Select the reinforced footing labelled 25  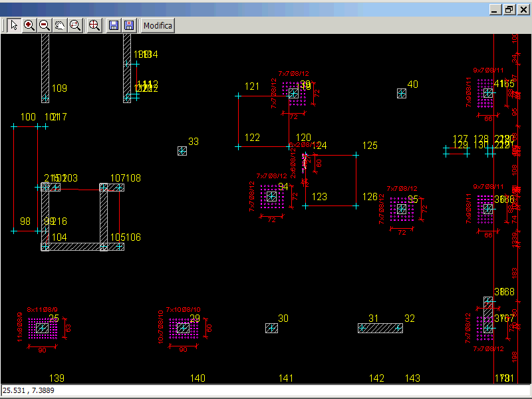pyautogui.click(x=43, y=329)
